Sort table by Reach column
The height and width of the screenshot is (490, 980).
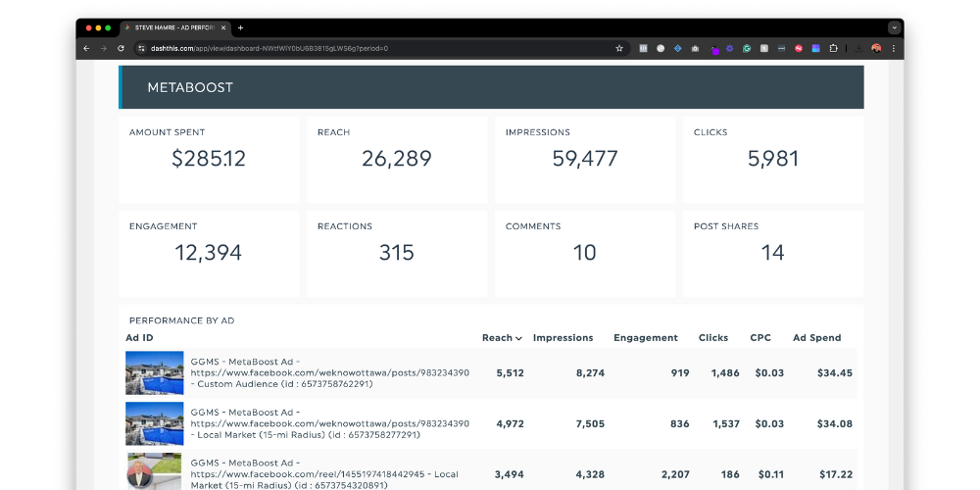coord(502,338)
